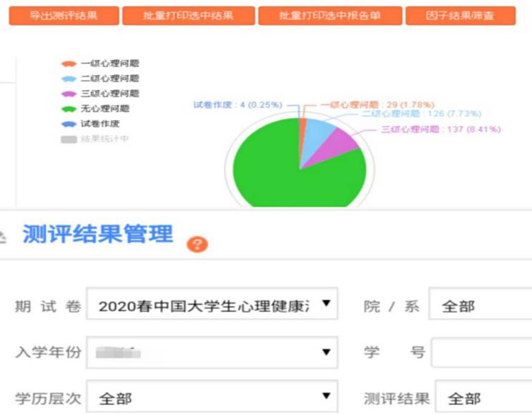Open the 期试卷 exam paper dropdown
The height and width of the screenshot is (414, 532).
(x=212, y=305)
